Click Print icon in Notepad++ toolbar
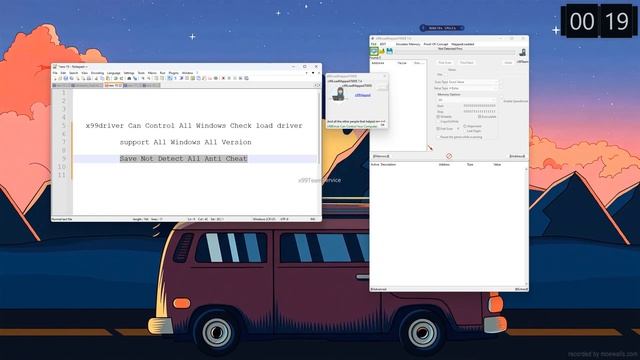Screen dimensions: 640x360 point(89,78)
